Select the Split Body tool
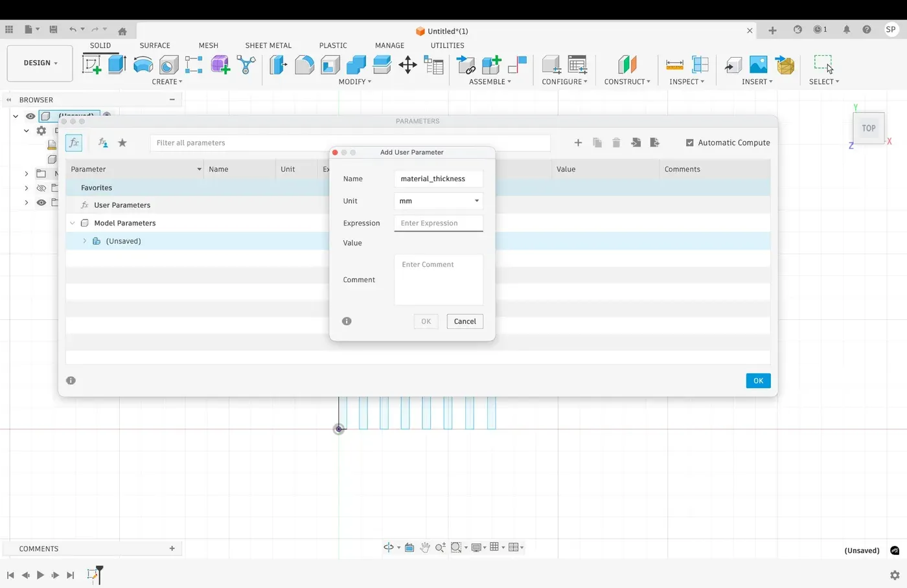 coord(382,64)
